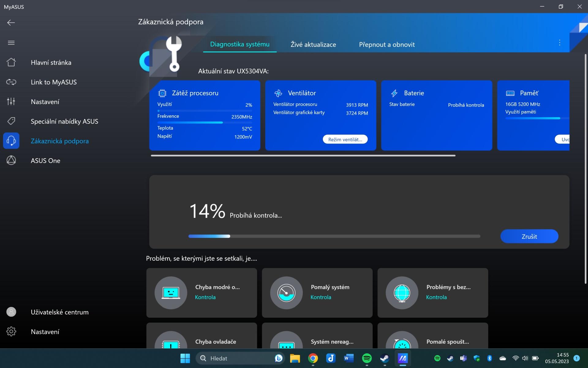Switch to Přepnout a obnovit tab

point(387,44)
